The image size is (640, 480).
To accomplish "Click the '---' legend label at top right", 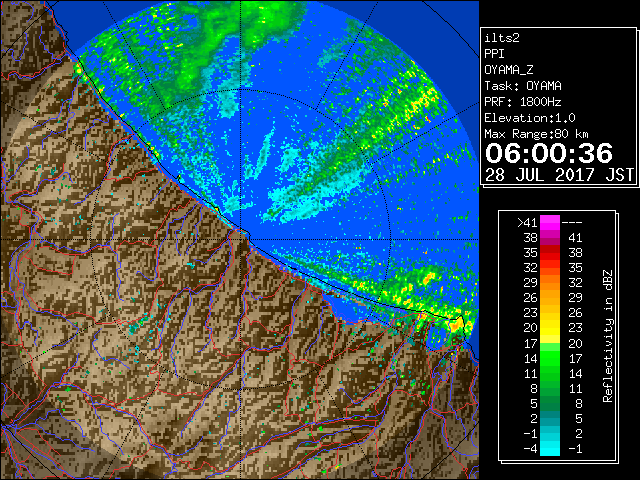I will click(x=572, y=222).
